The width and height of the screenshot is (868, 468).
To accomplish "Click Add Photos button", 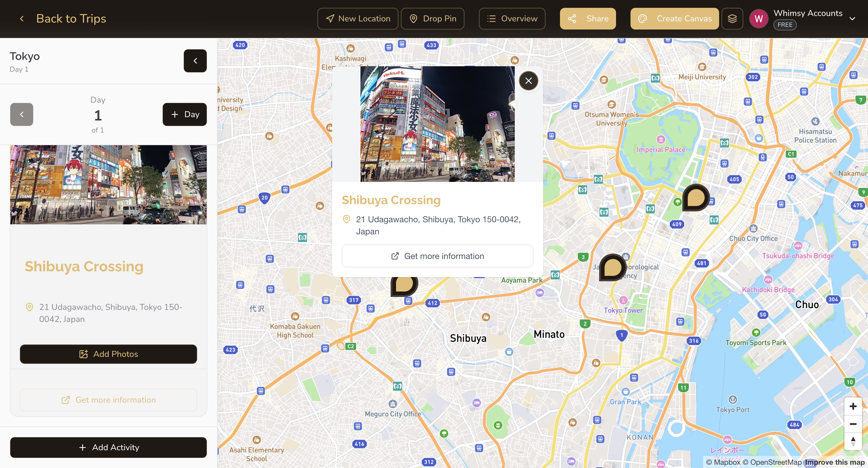I will point(108,354).
